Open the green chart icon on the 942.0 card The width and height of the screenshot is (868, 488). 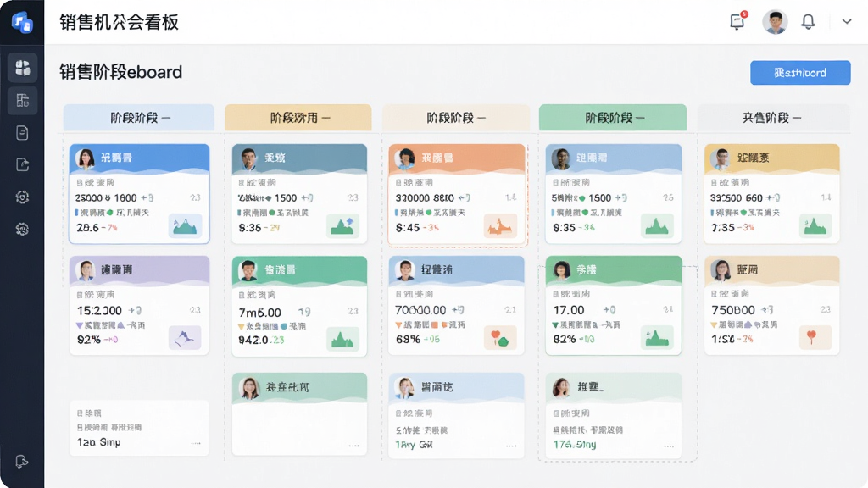click(342, 339)
